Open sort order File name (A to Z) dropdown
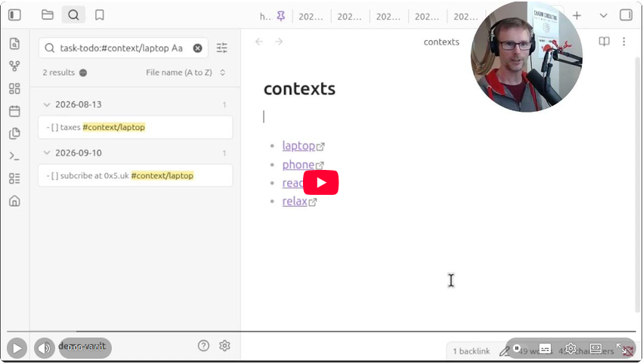The height and width of the screenshot is (364, 643). point(186,72)
